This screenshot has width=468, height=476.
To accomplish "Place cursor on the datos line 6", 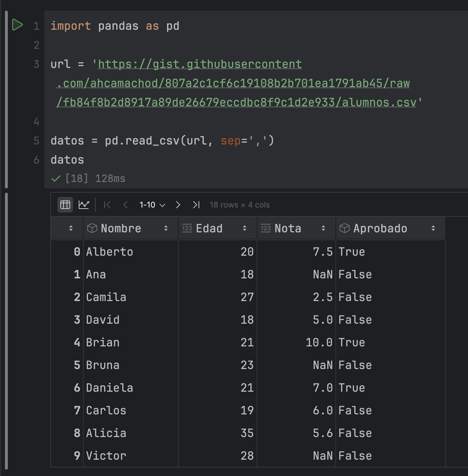I will [67, 160].
